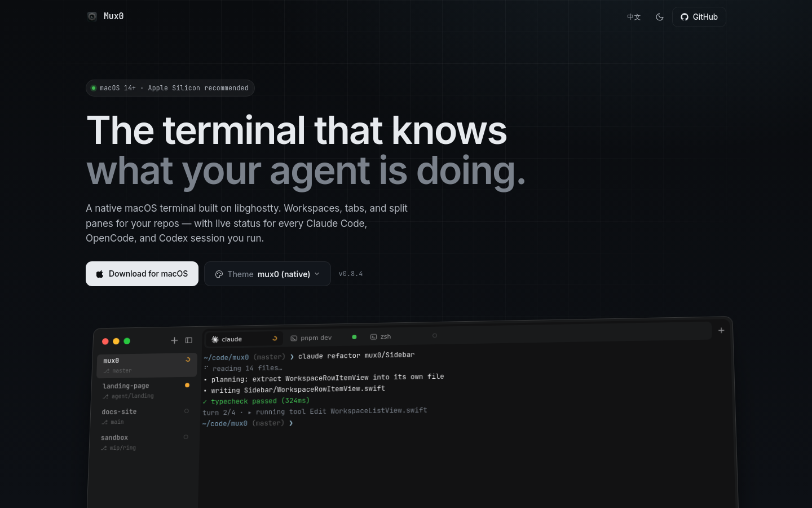Click 'turn 2/4' status line
This screenshot has height=508, width=812.
pos(315,411)
